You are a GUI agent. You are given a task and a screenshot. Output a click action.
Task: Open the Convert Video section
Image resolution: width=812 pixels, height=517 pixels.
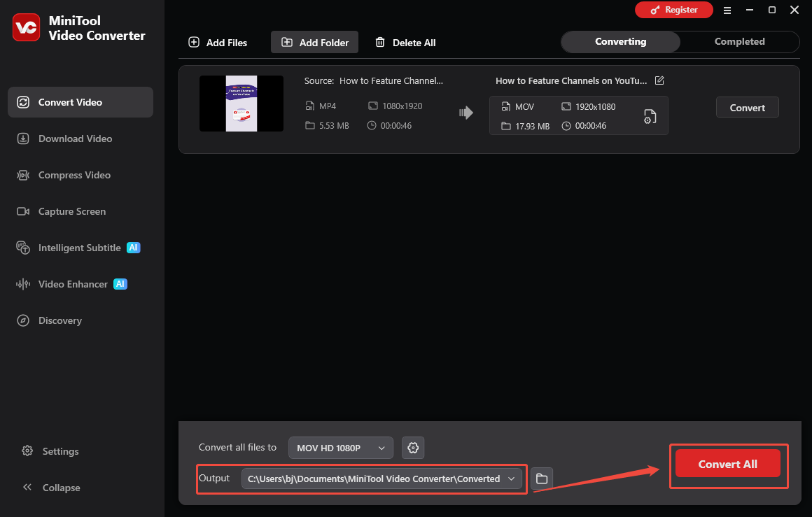[80, 102]
